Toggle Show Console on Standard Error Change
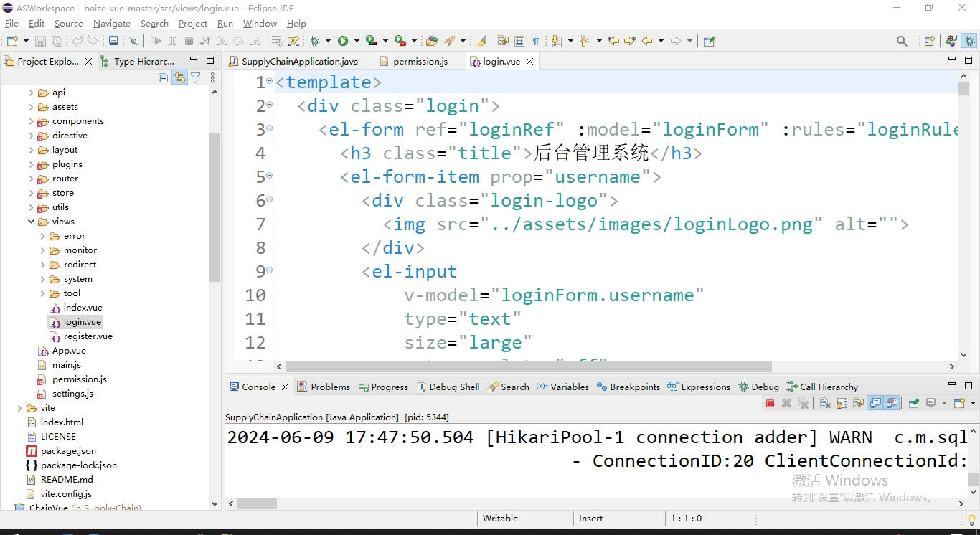The width and height of the screenshot is (980, 535). tap(892, 403)
